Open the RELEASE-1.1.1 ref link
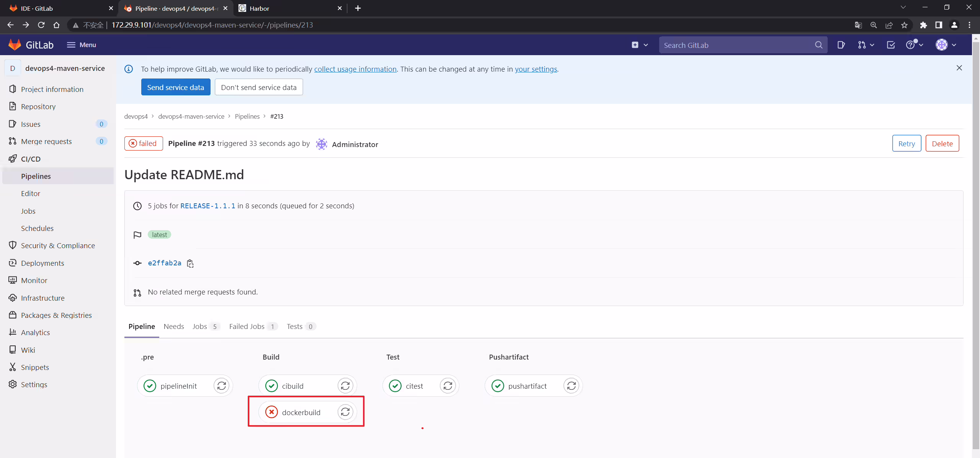This screenshot has width=980, height=458. [x=208, y=206]
